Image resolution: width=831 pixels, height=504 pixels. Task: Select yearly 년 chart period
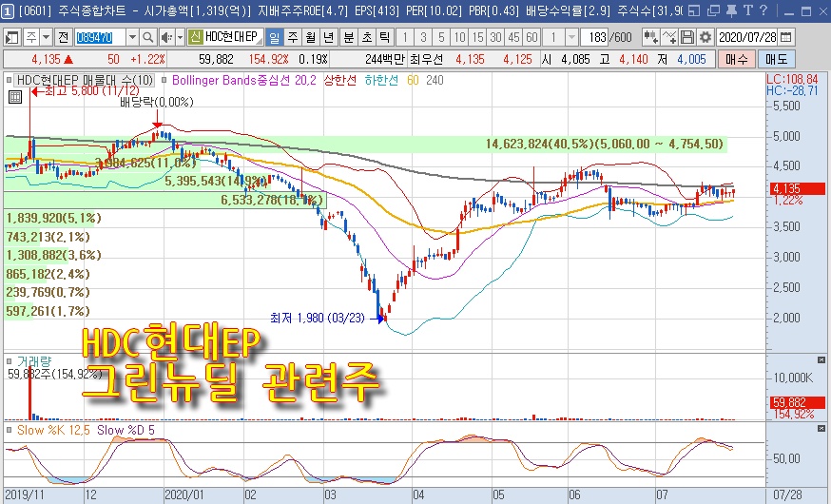(x=329, y=37)
